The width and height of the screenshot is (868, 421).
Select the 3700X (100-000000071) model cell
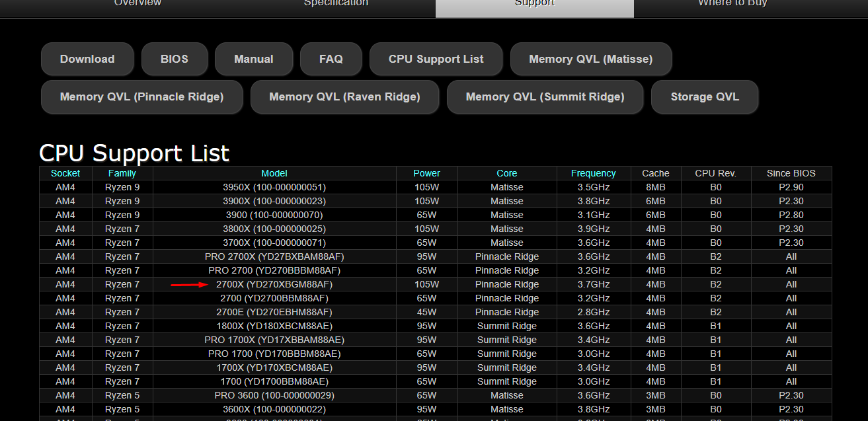click(274, 243)
